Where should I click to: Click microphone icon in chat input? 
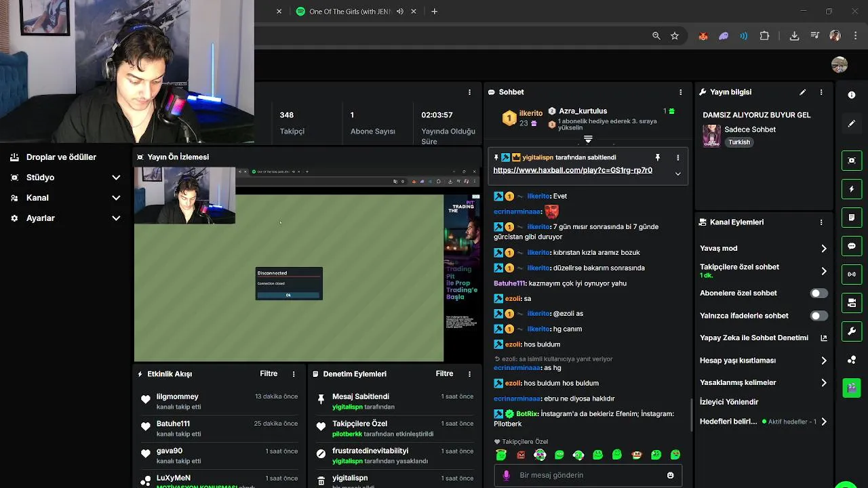click(506, 475)
